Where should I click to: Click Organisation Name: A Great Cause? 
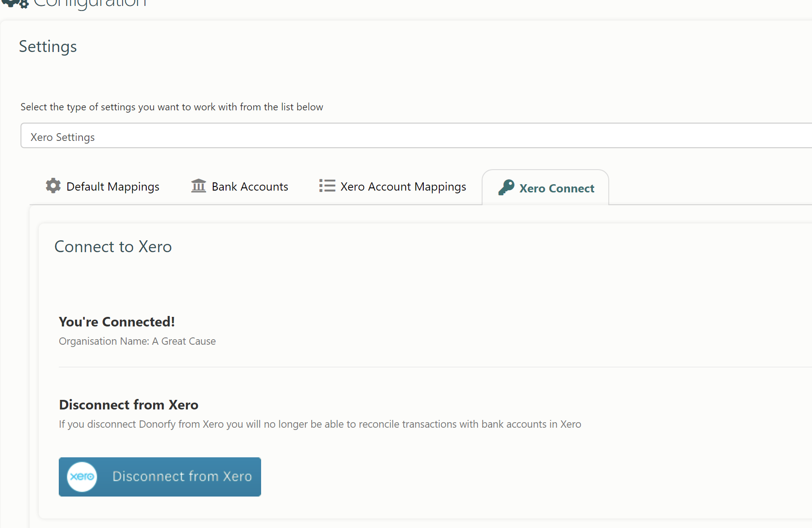(x=137, y=342)
